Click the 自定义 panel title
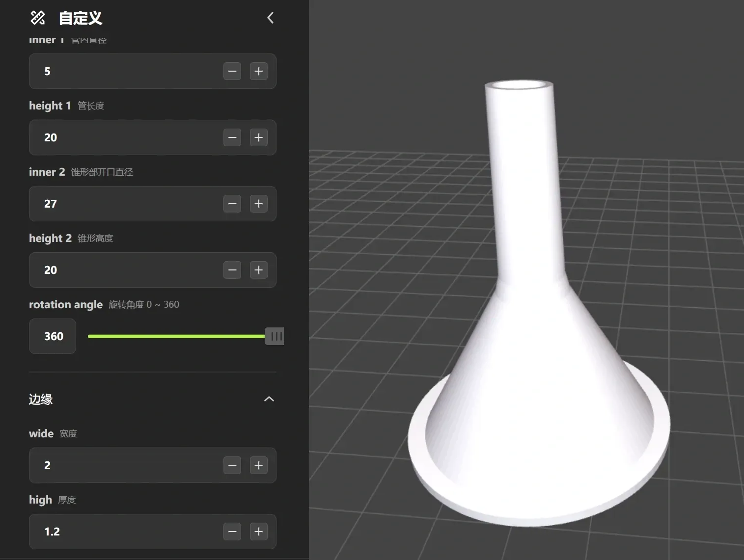Image resolution: width=744 pixels, height=560 pixels. [81, 18]
